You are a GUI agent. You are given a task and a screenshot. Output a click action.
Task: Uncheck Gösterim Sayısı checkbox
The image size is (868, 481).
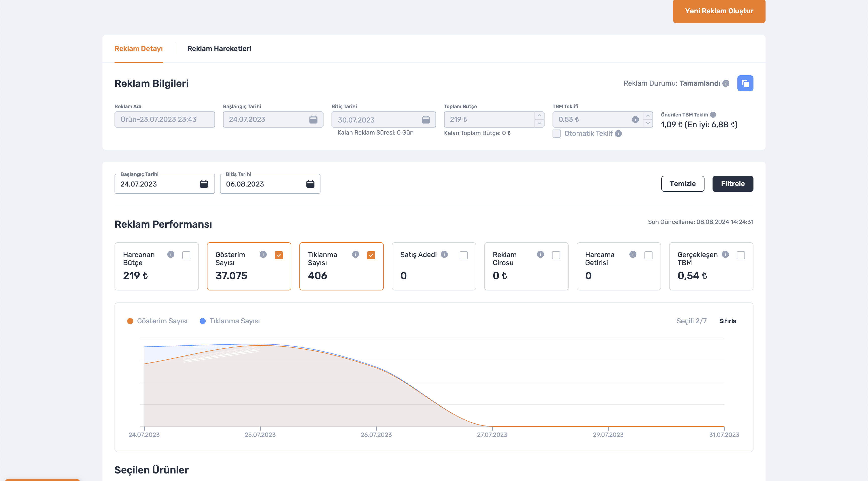279,255
